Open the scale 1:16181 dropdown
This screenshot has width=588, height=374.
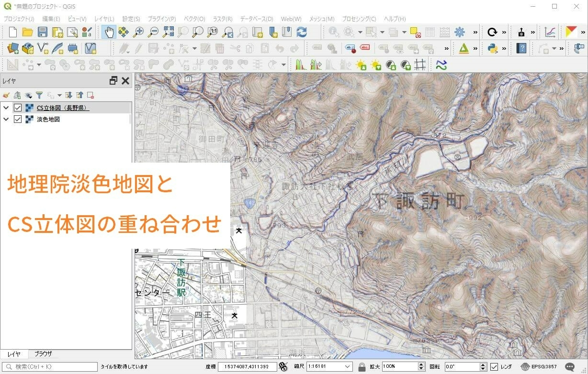348,367
